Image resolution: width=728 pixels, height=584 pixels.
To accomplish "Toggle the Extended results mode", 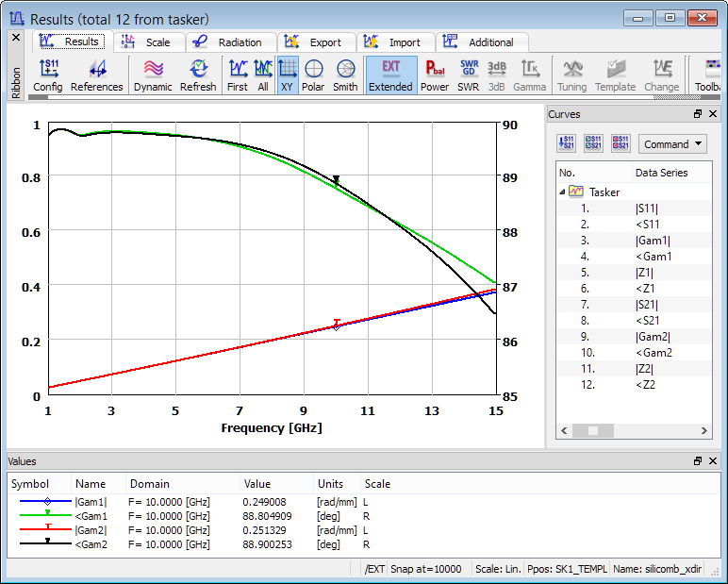I will (390, 75).
